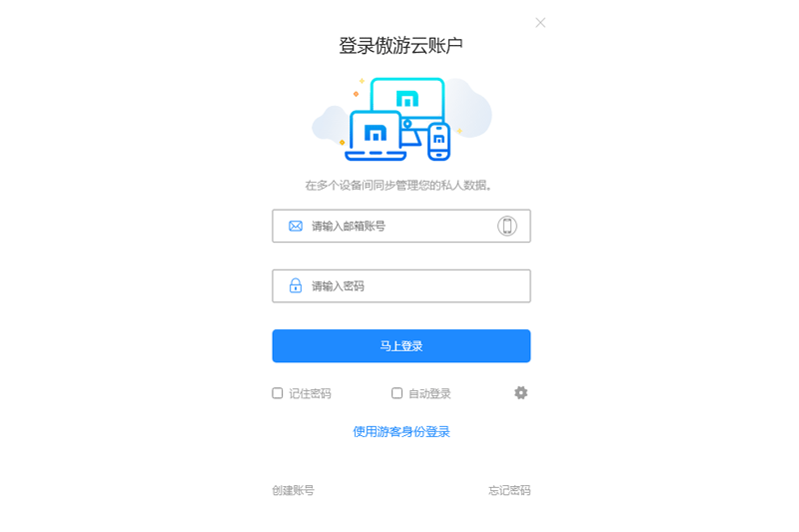Open settings via the gear icon
Screen dimensions: 799x532
pyautogui.click(x=520, y=392)
